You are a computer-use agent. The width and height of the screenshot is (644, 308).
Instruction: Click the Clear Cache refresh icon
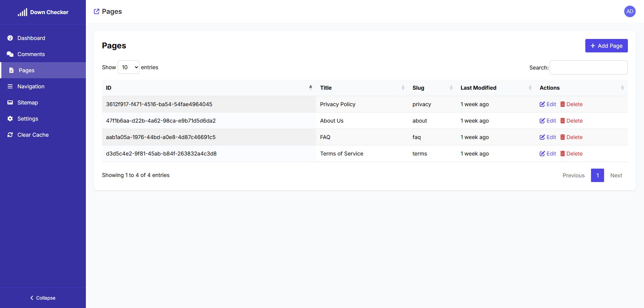[x=10, y=135]
